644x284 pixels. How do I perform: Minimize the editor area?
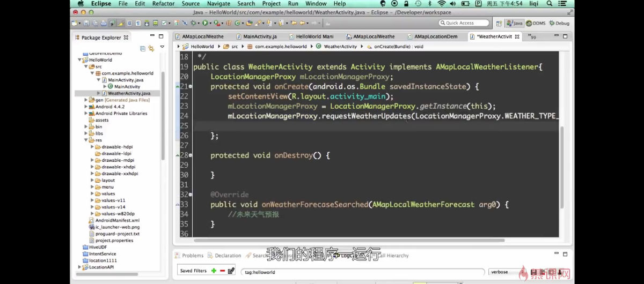click(555, 36)
